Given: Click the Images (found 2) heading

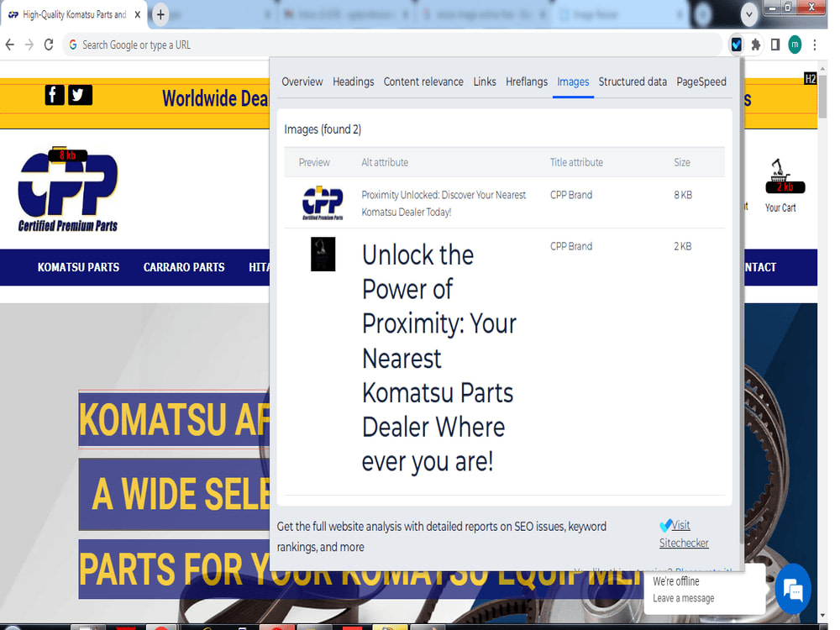Looking at the screenshot, I should 323,129.
